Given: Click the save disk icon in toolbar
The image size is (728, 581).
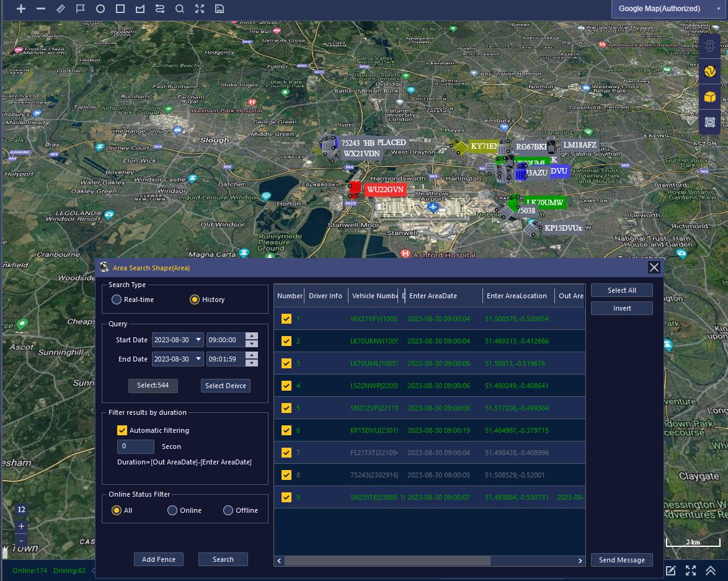Looking at the screenshot, I should 219,9.
